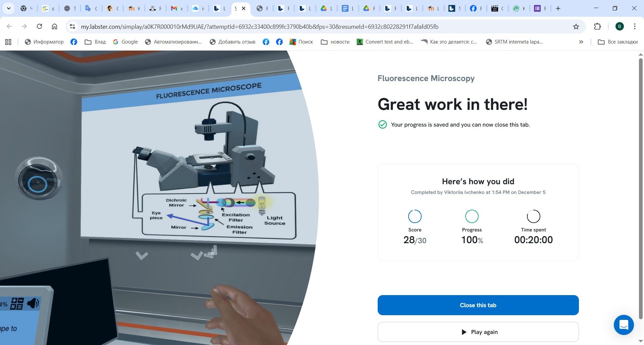The height and width of the screenshot is (345, 644).
Task: Open the apps grid in bookmarks bar
Action: click(x=8, y=42)
